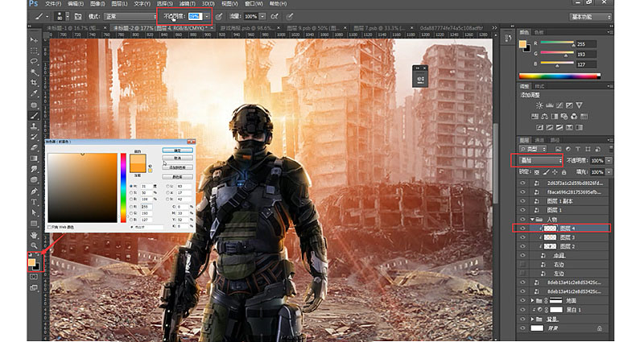Add a Vibrance triangle adjustment
Screen dimensions: 644x342
(x=579, y=105)
